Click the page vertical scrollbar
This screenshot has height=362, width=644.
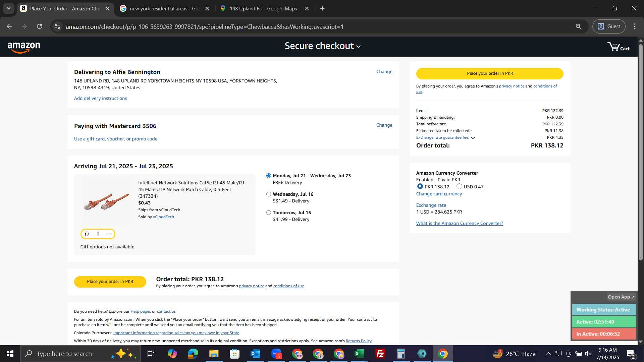coord(641,153)
